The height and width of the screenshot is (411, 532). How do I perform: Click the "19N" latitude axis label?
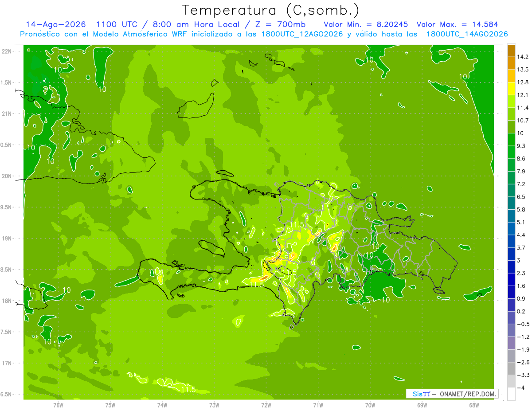coord(7,238)
